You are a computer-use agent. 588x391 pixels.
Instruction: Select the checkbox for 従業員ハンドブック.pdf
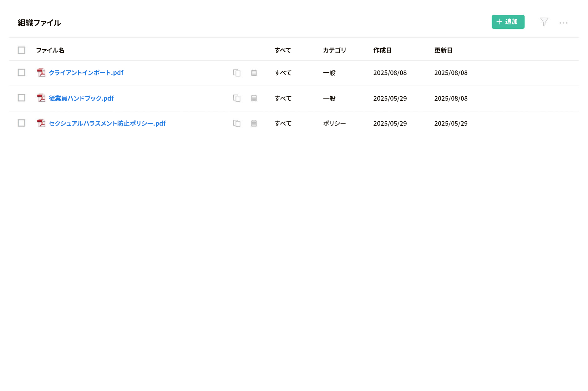point(22,98)
